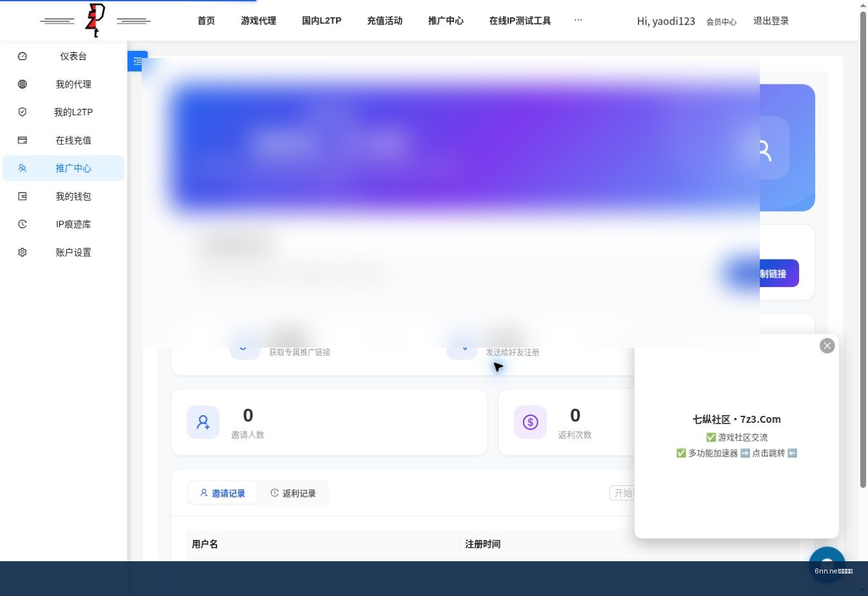Open 国内L2TP in the top navigation
This screenshot has width=868, height=596.
322,21
